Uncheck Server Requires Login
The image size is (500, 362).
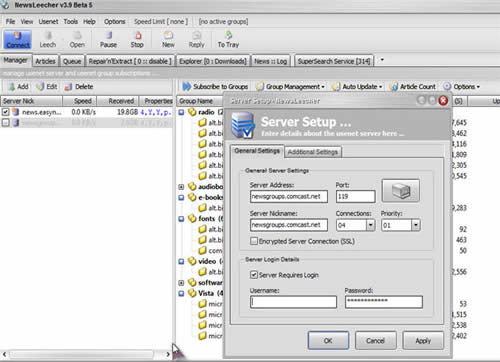pyautogui.click(x=254, y=275)
